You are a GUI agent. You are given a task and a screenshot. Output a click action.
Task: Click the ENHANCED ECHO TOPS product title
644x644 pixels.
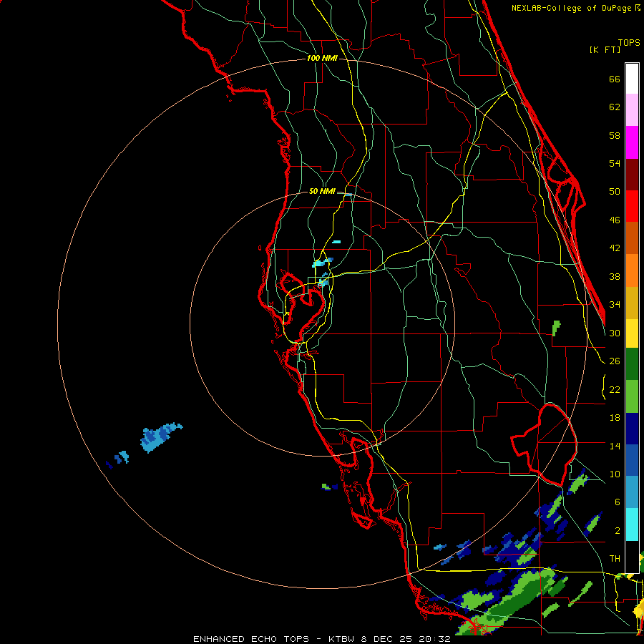click(251, 639)
